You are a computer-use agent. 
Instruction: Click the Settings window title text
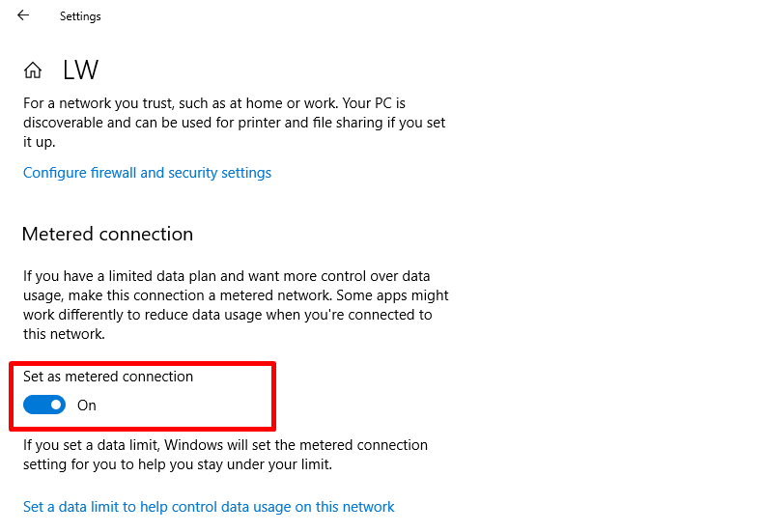80,16
